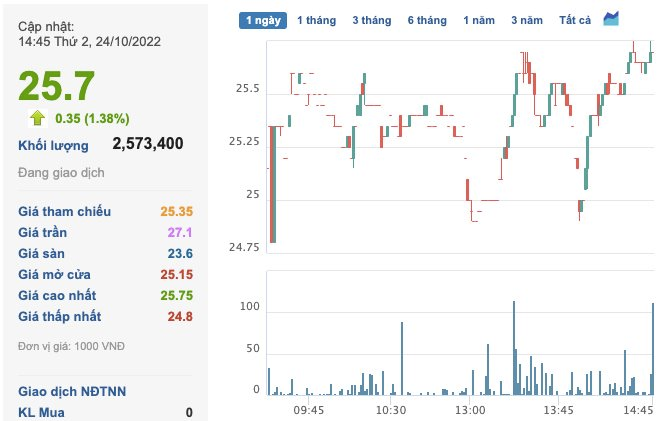Image resolution: width=661 pixels, height=421 pixels.
Task: Select the '3 năm' range tab
Action: [x=527, y=20]
